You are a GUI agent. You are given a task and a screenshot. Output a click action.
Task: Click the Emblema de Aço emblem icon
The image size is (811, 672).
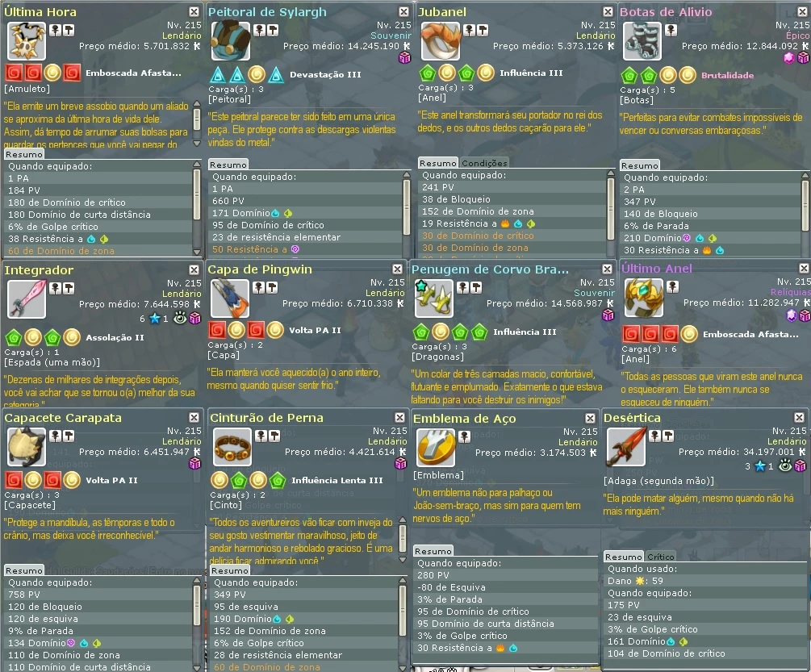pos(436,448)
